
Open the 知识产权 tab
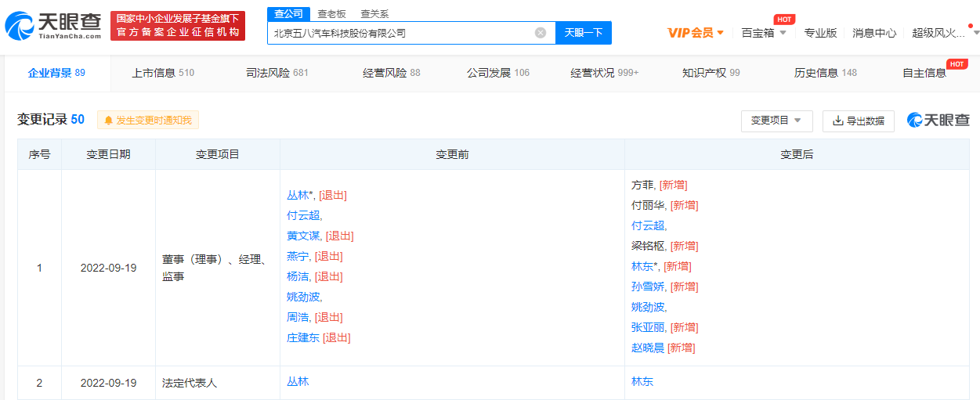[711, 73]
